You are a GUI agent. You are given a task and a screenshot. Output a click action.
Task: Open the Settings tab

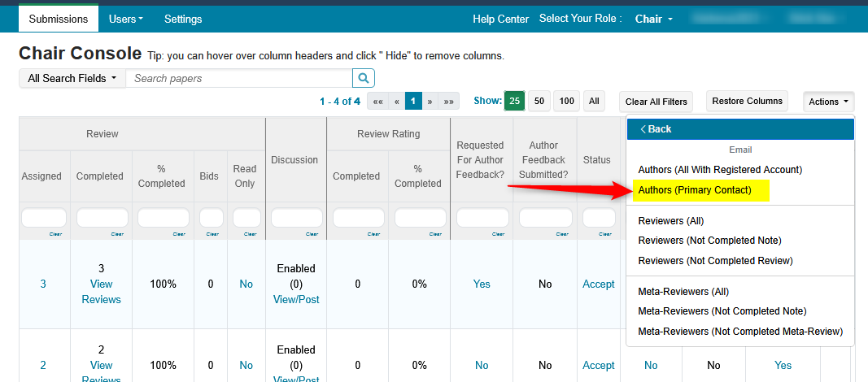click(183, 19)
